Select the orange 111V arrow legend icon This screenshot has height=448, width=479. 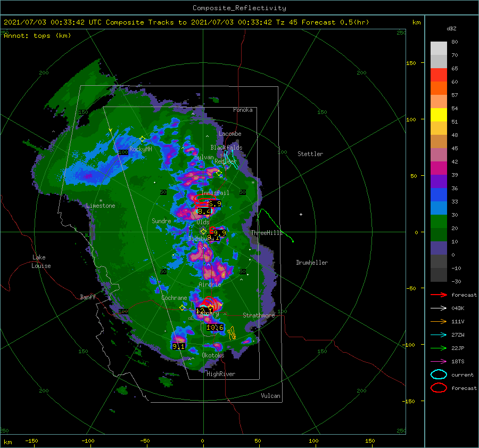439,321
